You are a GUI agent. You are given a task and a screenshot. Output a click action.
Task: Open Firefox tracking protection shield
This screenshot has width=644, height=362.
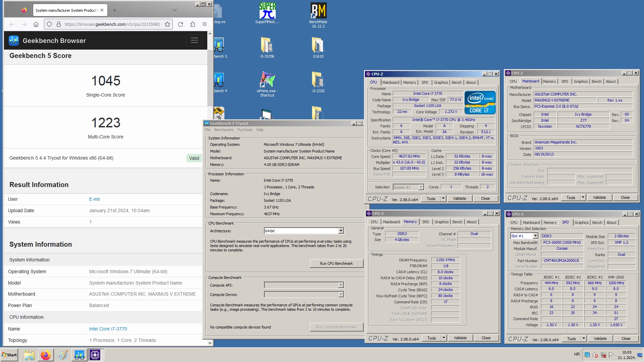coord(49,24)
